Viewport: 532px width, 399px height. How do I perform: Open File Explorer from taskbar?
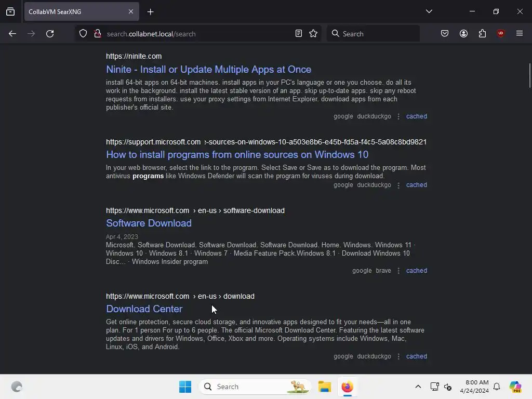(x=324, y=387)
